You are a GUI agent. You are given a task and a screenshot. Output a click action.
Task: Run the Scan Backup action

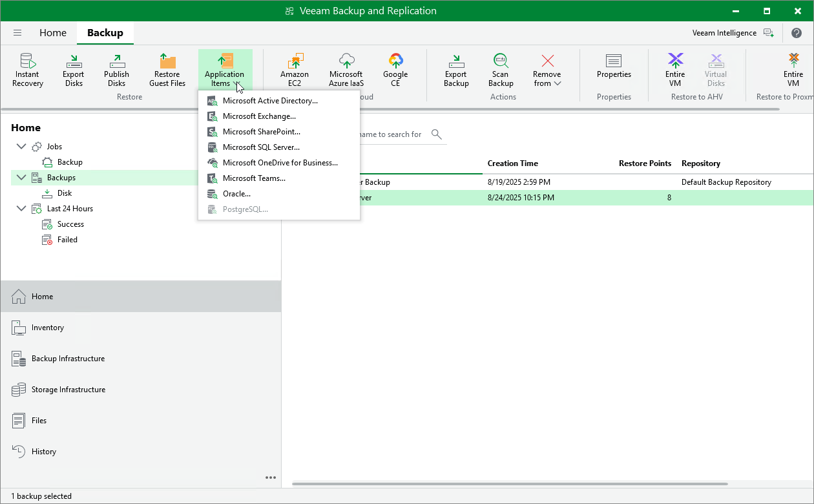[x=501, y=70]
